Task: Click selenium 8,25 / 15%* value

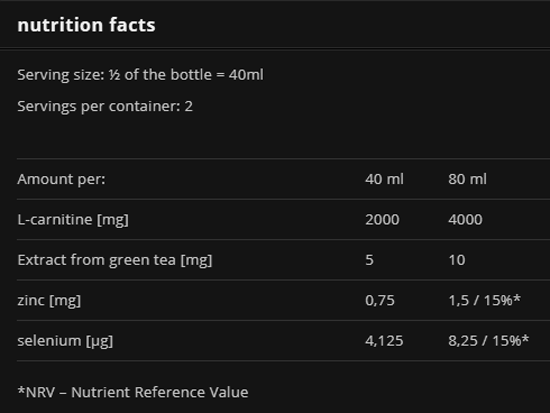Action: click(x=489, y=341)
